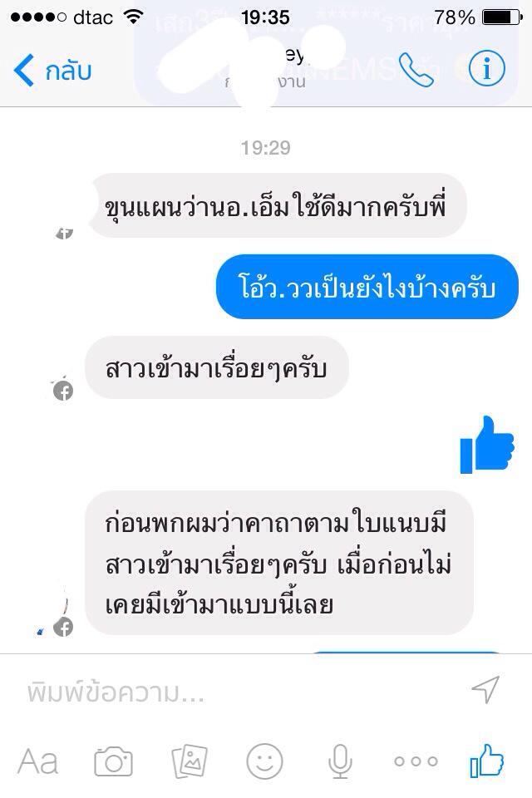Tap the blue message โอ้ว.ววเป็นยังไงบ้างครับ
This screenshot has width=532, height=798.
(367, 287)
